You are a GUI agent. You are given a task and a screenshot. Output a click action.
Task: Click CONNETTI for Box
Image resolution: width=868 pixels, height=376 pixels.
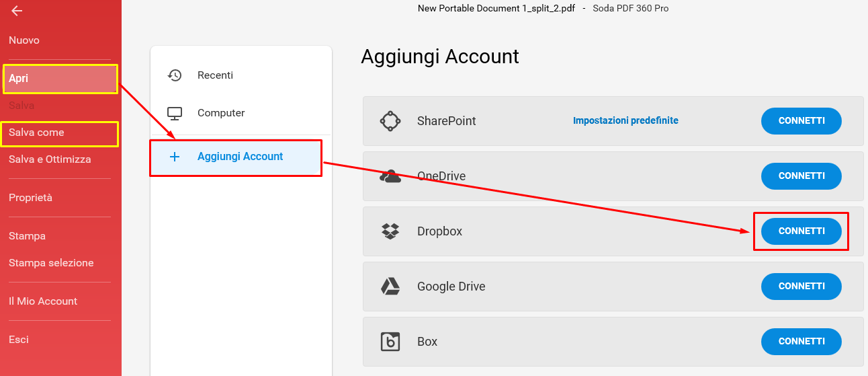(x=801, y=342)
